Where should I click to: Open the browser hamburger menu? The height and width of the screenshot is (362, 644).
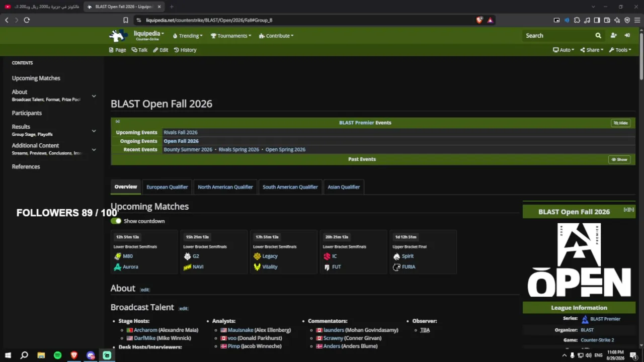tap(637, 20)
